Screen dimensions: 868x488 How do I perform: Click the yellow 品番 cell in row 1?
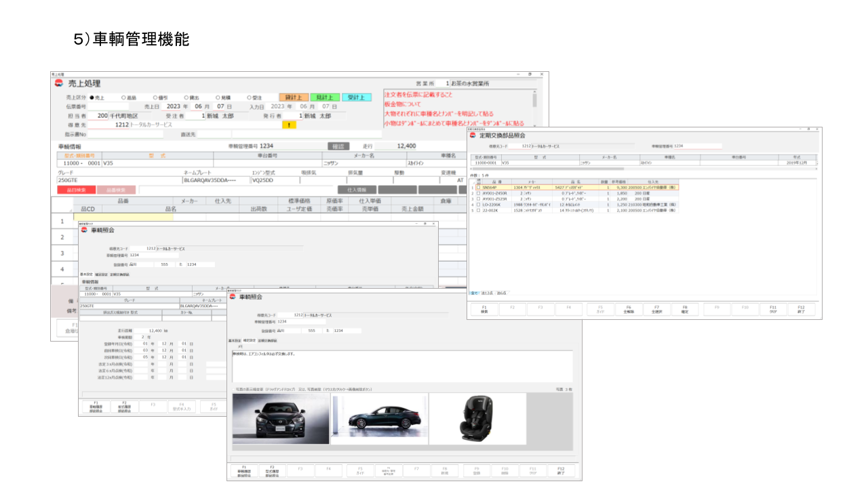(x=123, y=217)
